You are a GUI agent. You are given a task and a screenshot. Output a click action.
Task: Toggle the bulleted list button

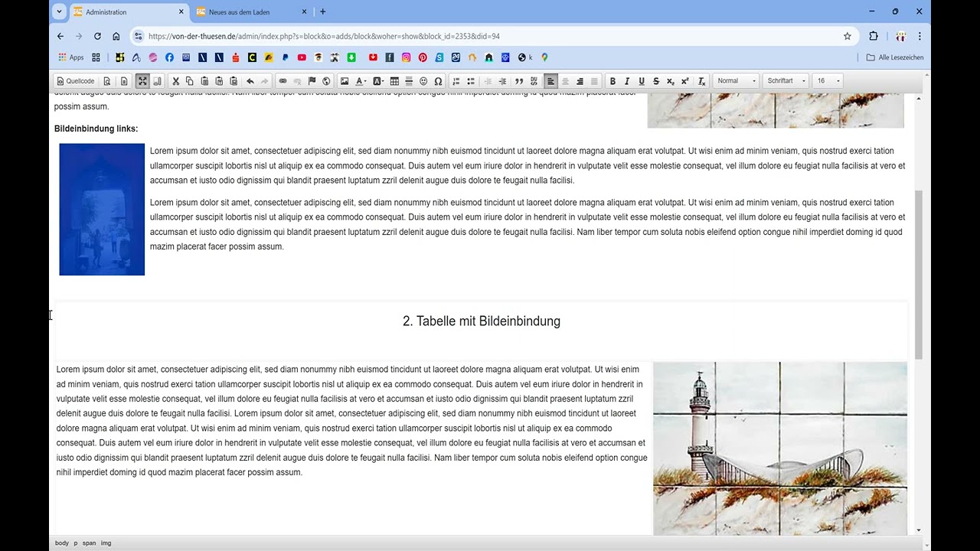[471, 81]
